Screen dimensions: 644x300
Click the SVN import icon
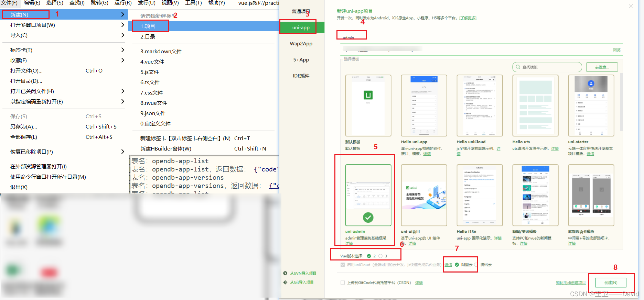click(x=285, y=273)
